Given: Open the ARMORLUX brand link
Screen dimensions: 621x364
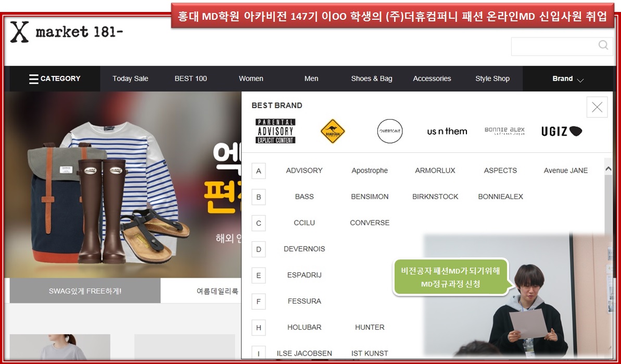Looking at the screenshot, I should click(x=435, y=171).
